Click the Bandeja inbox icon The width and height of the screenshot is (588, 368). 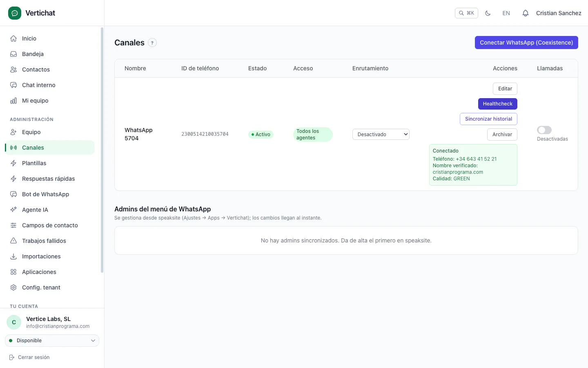[x=13, y=54]
